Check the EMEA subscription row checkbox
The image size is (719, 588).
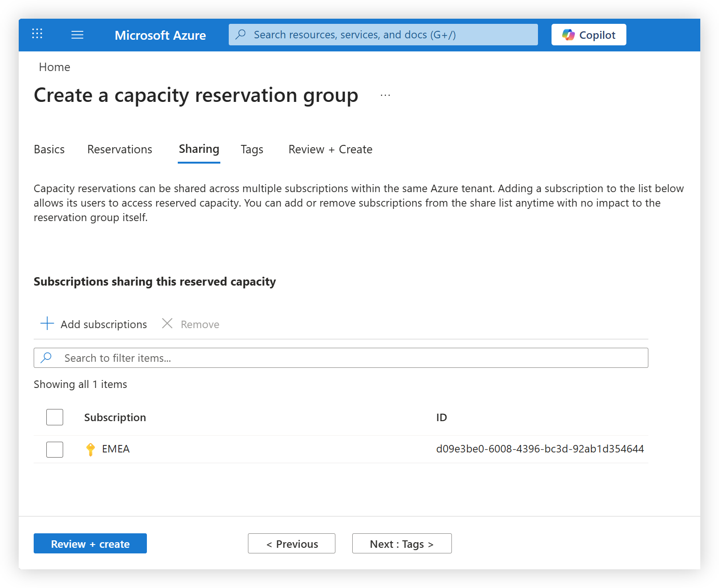click(55, 449)
